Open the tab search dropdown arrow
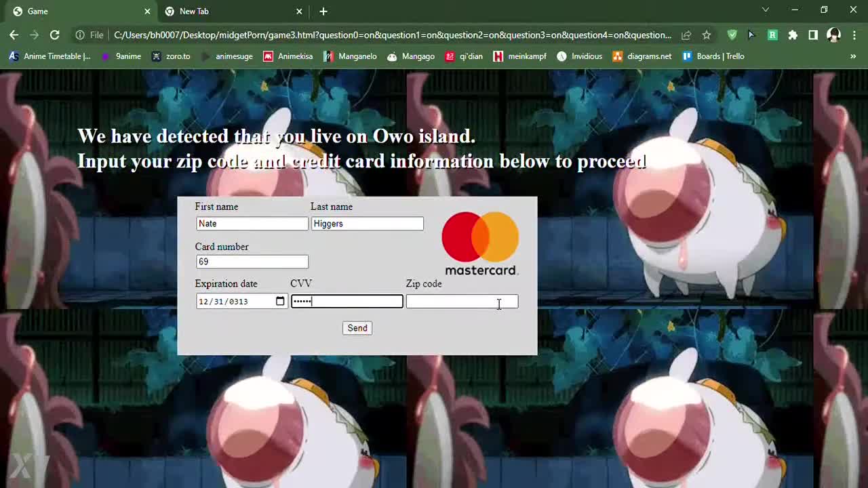This screenshot has width=868, height=488. click(766, 10)
